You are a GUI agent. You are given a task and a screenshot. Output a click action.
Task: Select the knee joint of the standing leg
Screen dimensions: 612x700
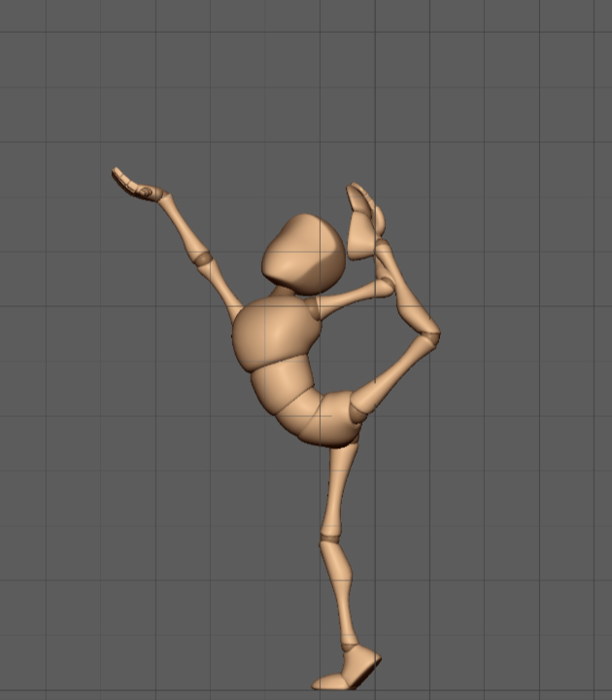tap(330, 541)
